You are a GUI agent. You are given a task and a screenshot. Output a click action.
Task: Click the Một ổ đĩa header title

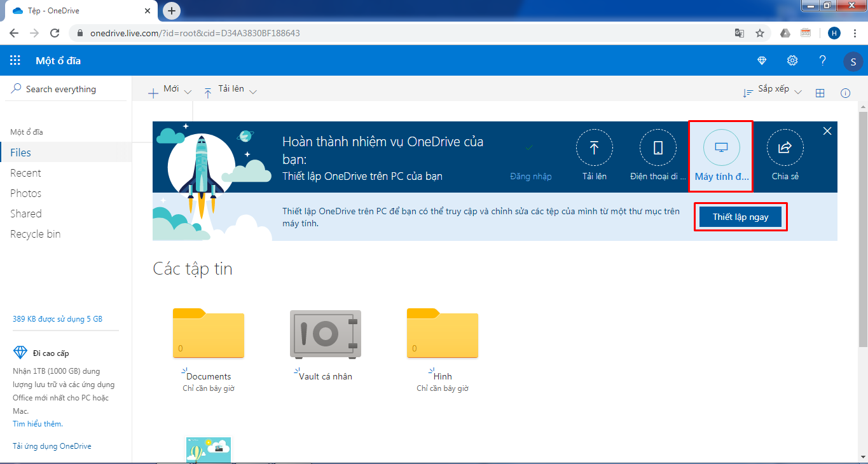click(x=58, y=61)
